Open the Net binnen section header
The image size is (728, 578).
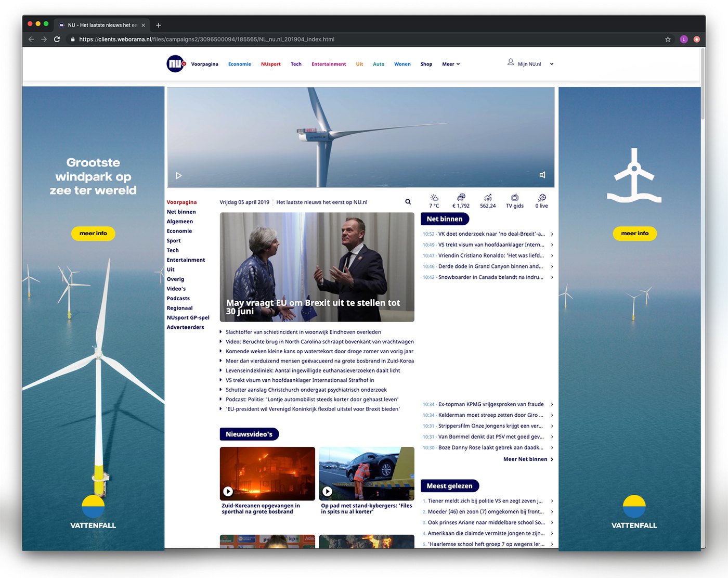pos(445,219)
